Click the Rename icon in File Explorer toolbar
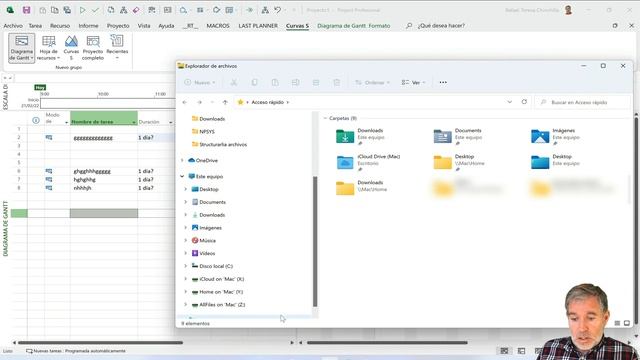640x360 pixels. point(296,82)
